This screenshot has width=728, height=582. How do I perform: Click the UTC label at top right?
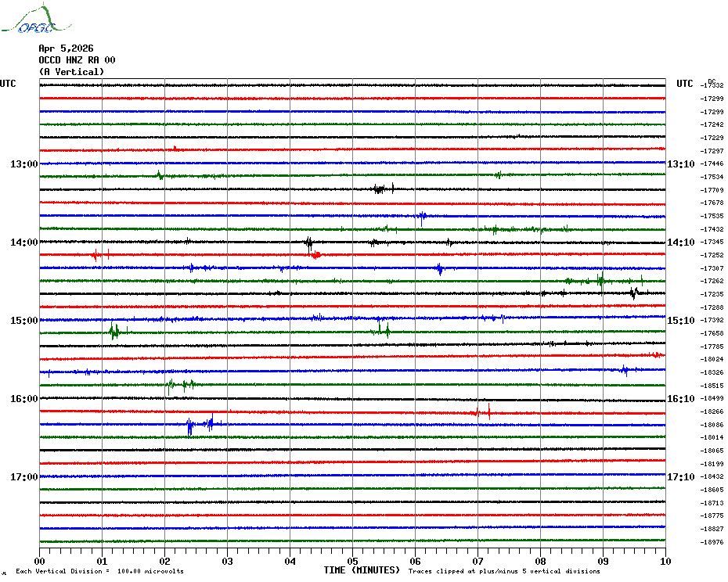click(685, 84)
